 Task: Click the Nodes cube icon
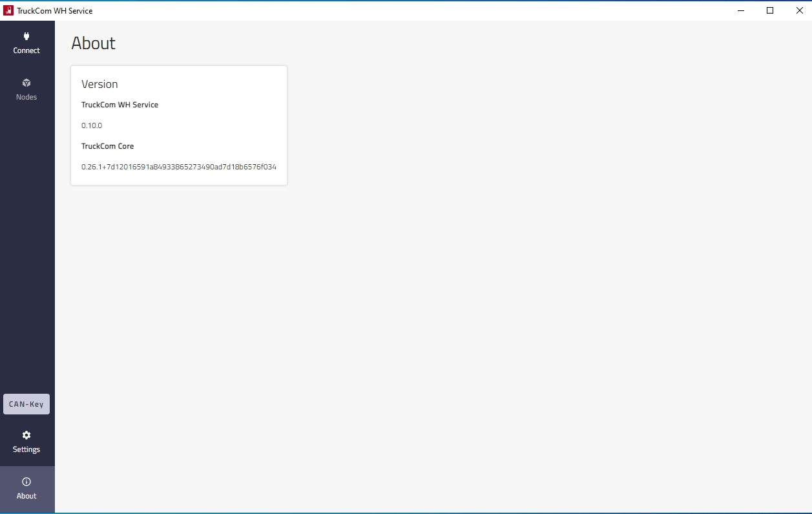26,83
